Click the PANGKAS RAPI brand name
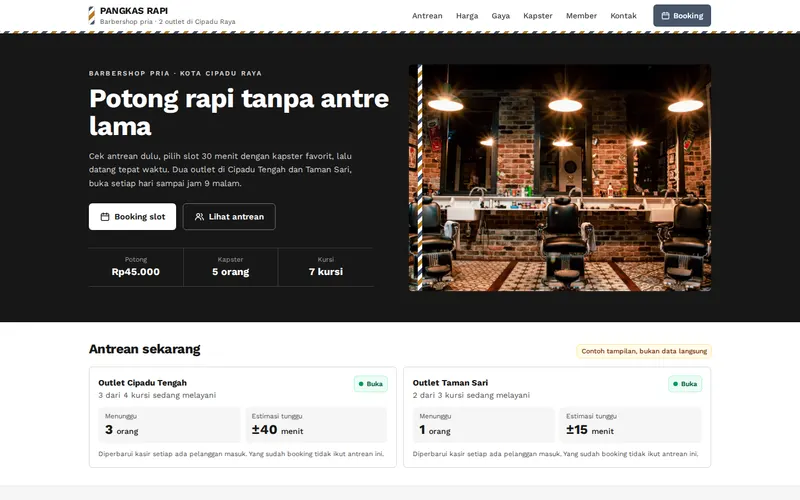 [134, 11]
